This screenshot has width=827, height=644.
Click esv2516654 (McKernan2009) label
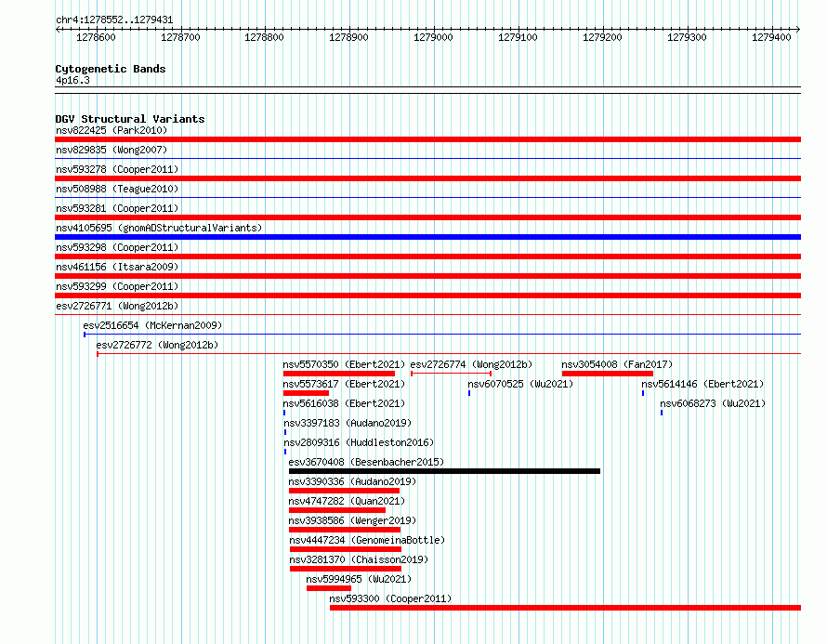[152, 325]
